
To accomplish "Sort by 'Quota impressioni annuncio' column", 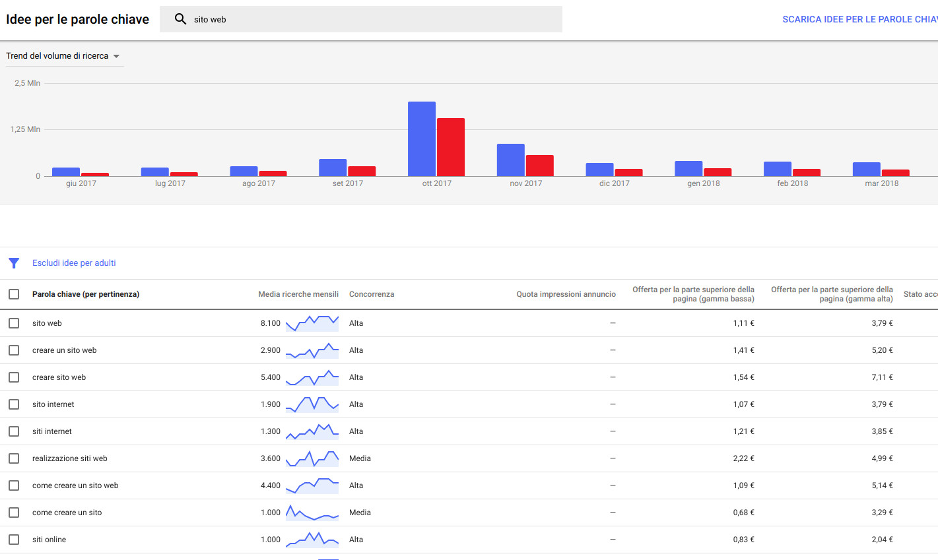I will click(566, 294).
